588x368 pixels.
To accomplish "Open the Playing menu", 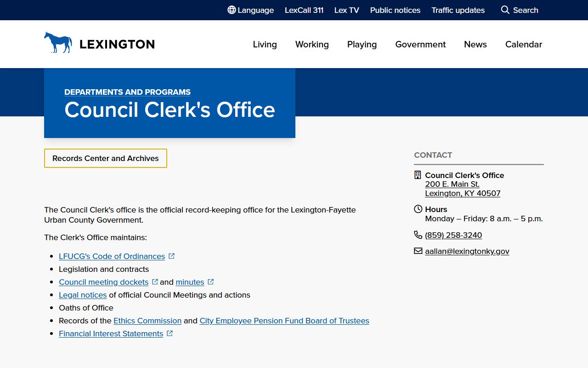I will click(x=362, y=45).
